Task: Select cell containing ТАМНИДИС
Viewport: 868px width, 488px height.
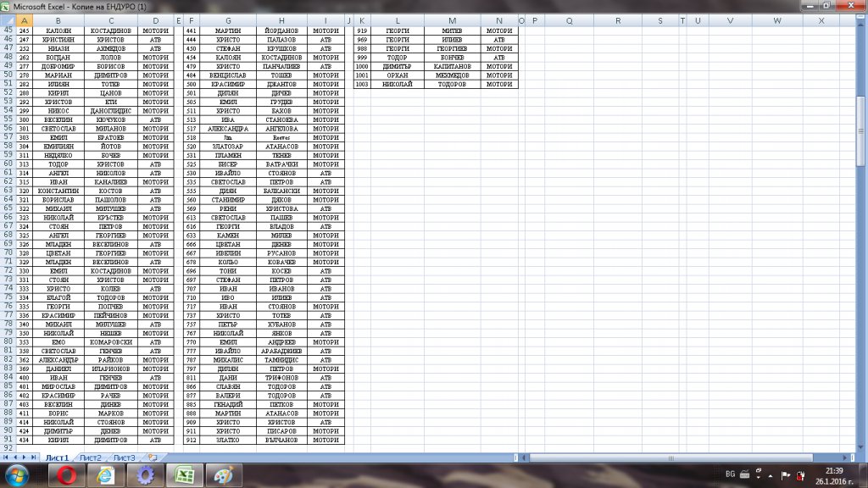Action: [281, 359]
